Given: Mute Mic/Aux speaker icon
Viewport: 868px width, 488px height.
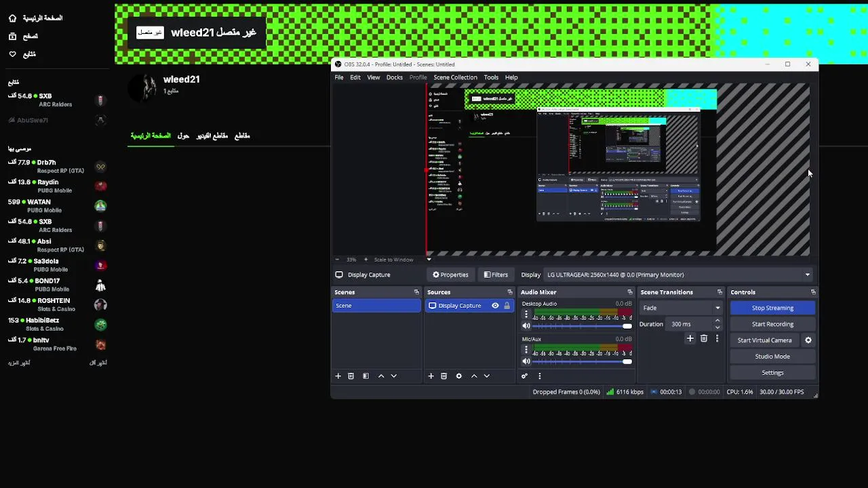Looking at the screenshot, I should tap(526, 361).
